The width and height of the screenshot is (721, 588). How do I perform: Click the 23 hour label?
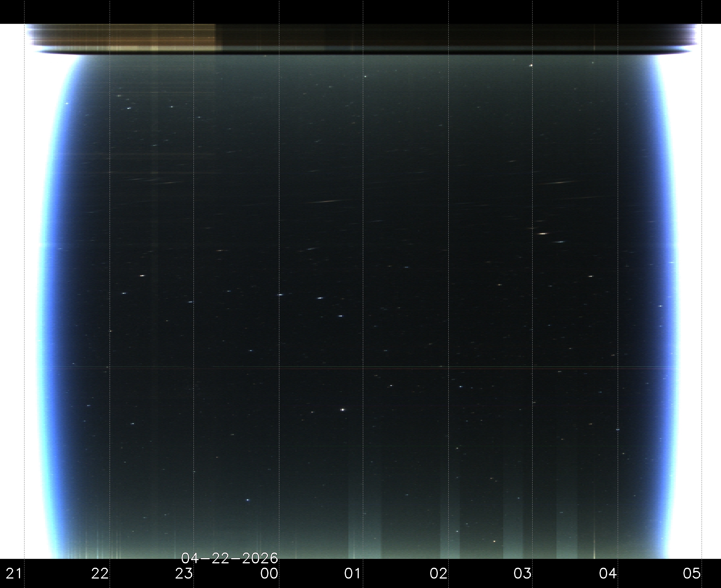pyautogui.click(x=184, y=573)
